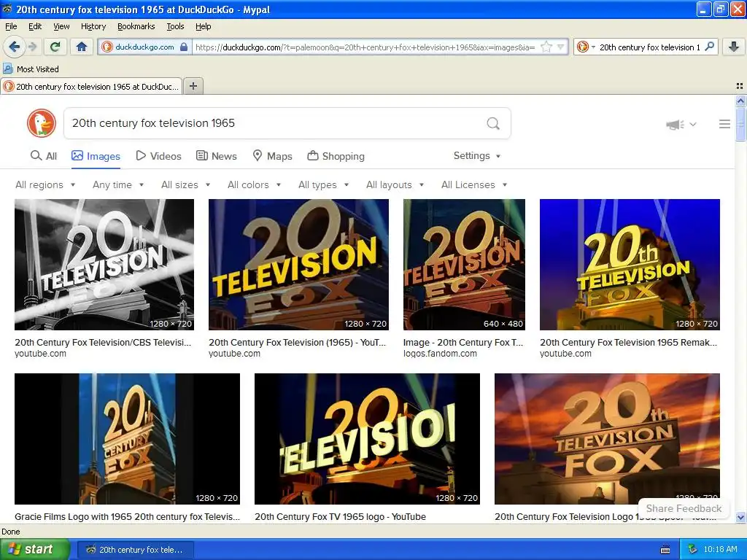Click the padlock site security icon
The width and height of the screenshot is (747, 560).
(184, 47)
